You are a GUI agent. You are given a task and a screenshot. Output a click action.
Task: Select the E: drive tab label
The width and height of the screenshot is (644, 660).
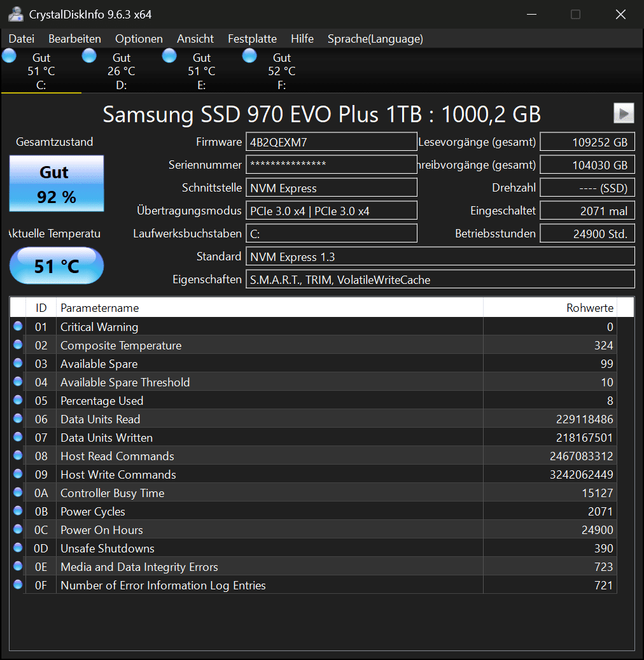(202, 85)
